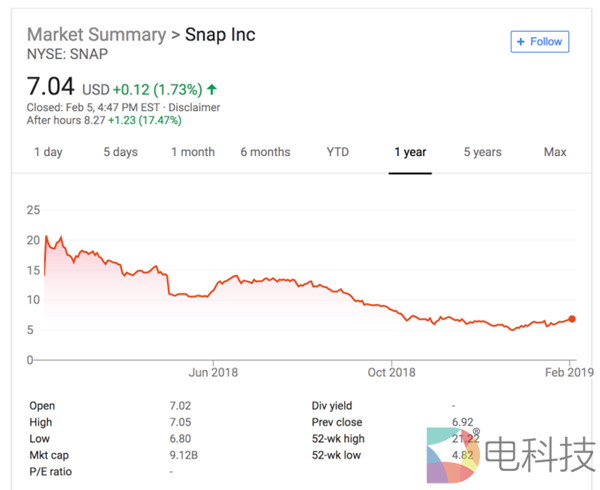Click the 7.04 USD stock price
600x490 pixels.
click(x=52, y=89)
